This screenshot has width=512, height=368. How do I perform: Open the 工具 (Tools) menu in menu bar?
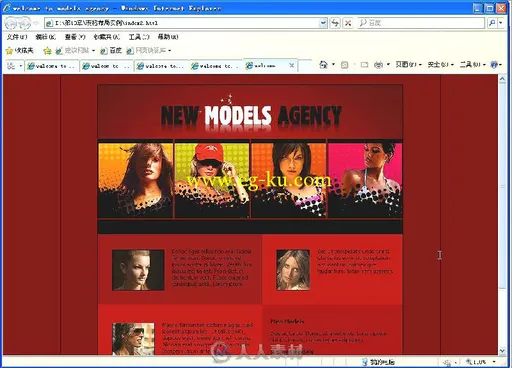point(139,37)
